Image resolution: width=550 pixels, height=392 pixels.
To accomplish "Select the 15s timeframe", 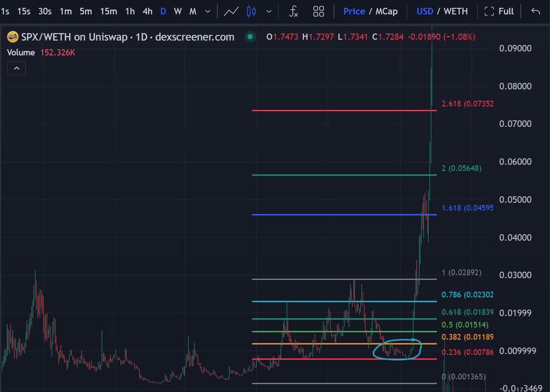I will 23,11.
